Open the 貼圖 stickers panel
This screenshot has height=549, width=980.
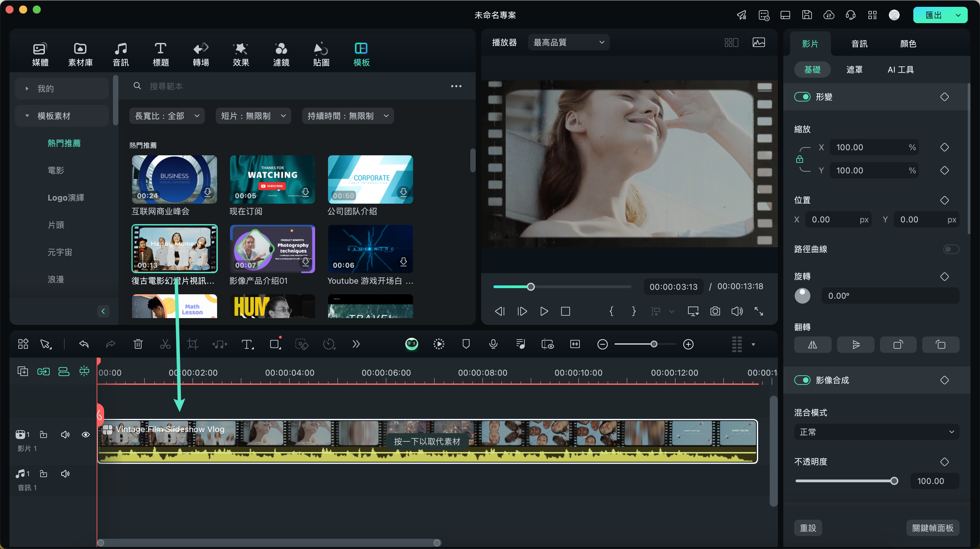[x=321, y=54]
